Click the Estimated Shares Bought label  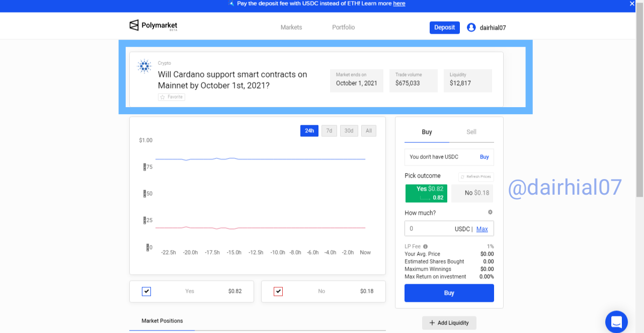(435, 262)
